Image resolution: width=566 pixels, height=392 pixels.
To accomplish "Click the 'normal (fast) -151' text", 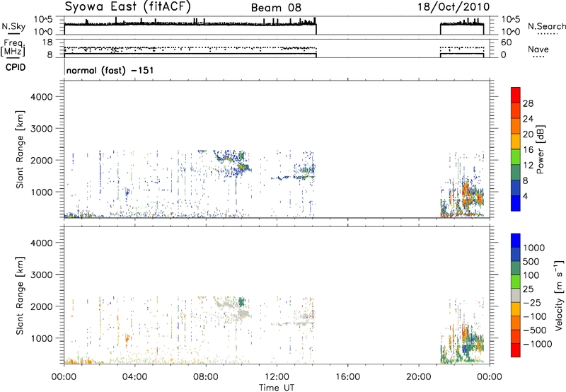I will pyautogui.click(x=110, y=70).
